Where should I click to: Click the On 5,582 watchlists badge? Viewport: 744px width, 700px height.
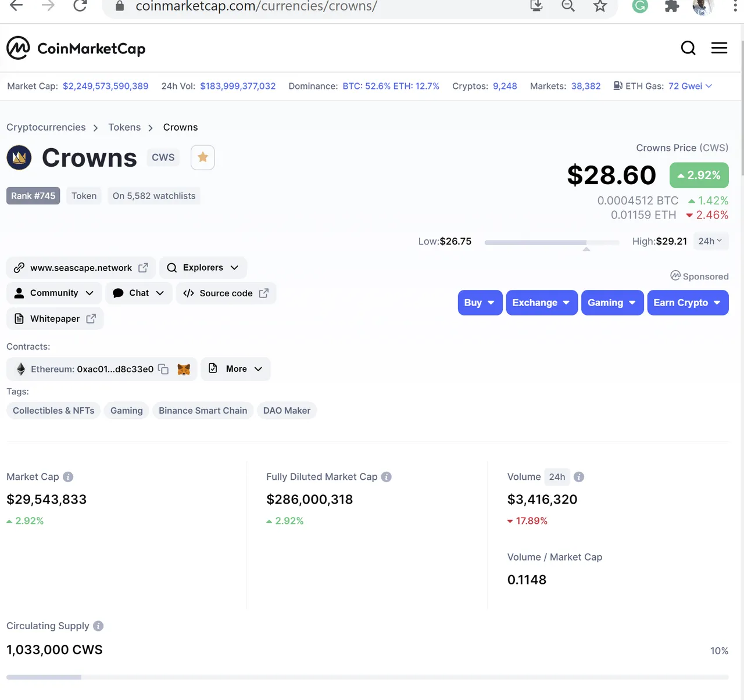coord(154,196)
